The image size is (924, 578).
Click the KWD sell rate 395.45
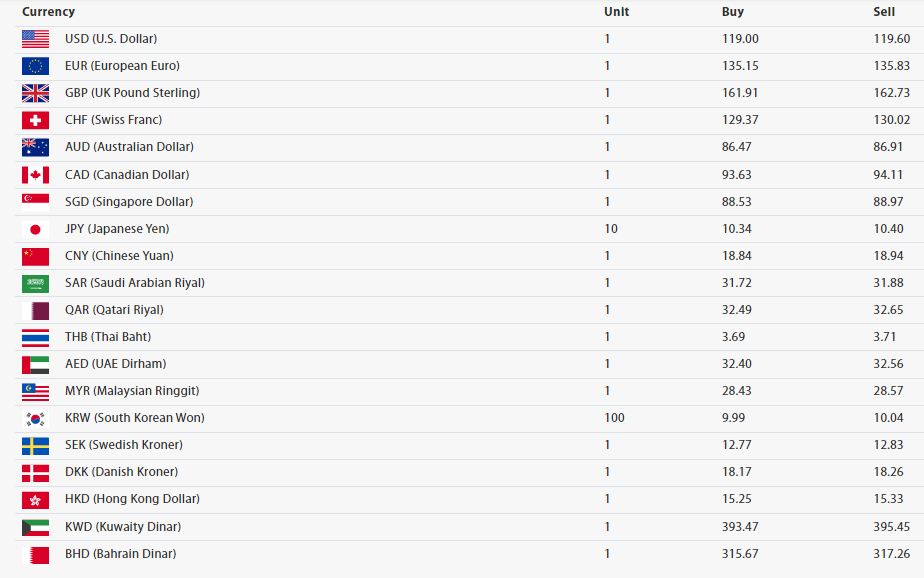pyautogui.click(x=892, y=527)
